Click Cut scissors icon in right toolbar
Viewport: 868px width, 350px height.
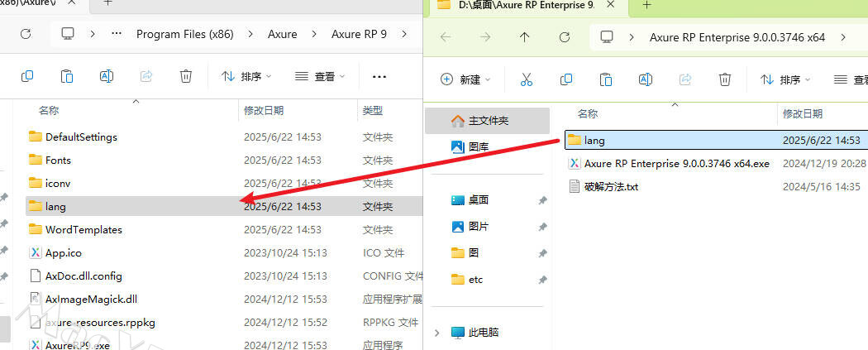click(x=527, y=79)
